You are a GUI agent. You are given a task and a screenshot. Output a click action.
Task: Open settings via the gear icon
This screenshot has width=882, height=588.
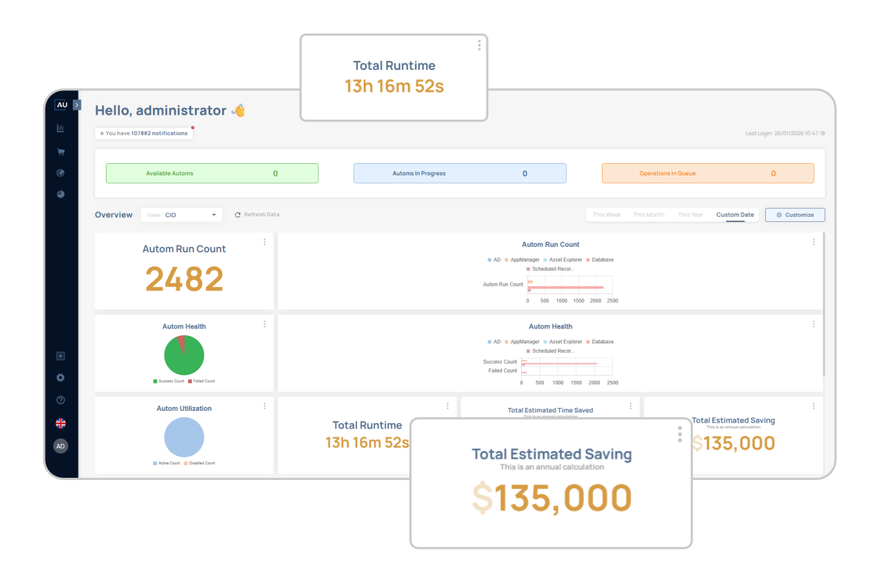pyautogui.click(x=61, y=378)
